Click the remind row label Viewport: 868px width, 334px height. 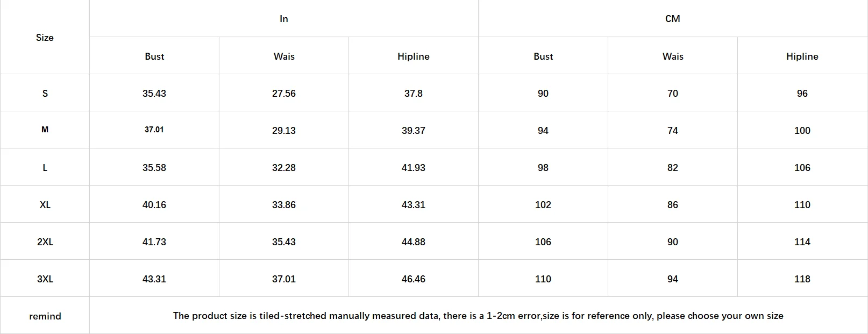[x=45, y=316]
